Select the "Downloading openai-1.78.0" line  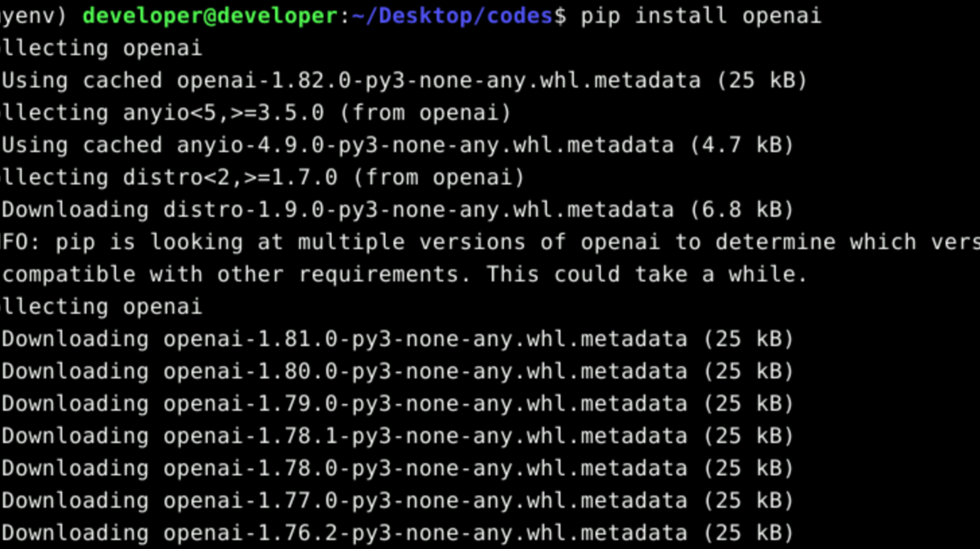click(x=397, y=468)
